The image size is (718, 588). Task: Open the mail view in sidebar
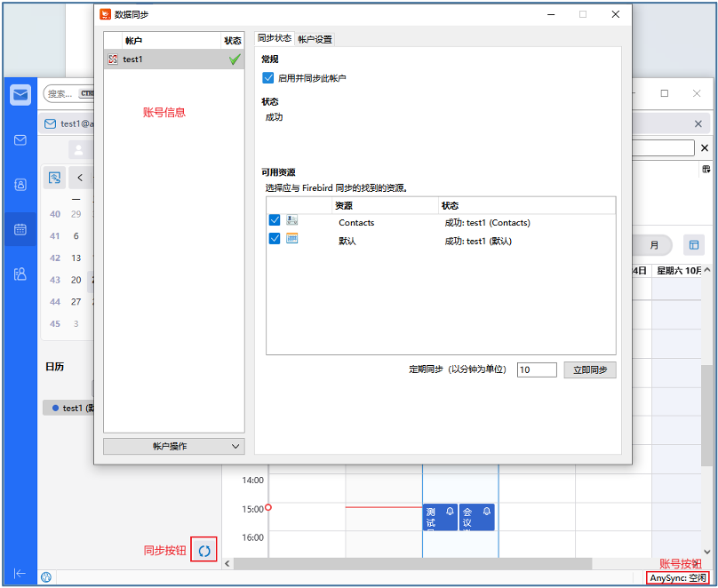(x=20, y=140)
